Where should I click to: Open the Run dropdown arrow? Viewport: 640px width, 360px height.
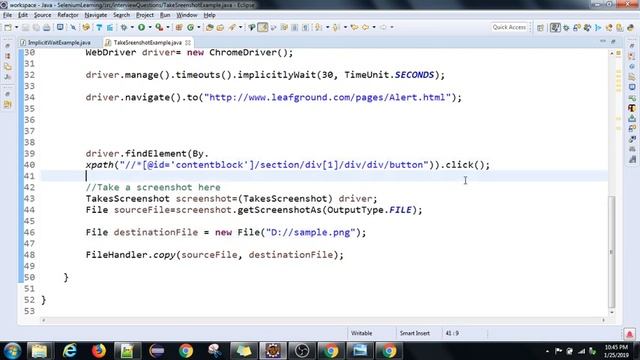(150, 27)
